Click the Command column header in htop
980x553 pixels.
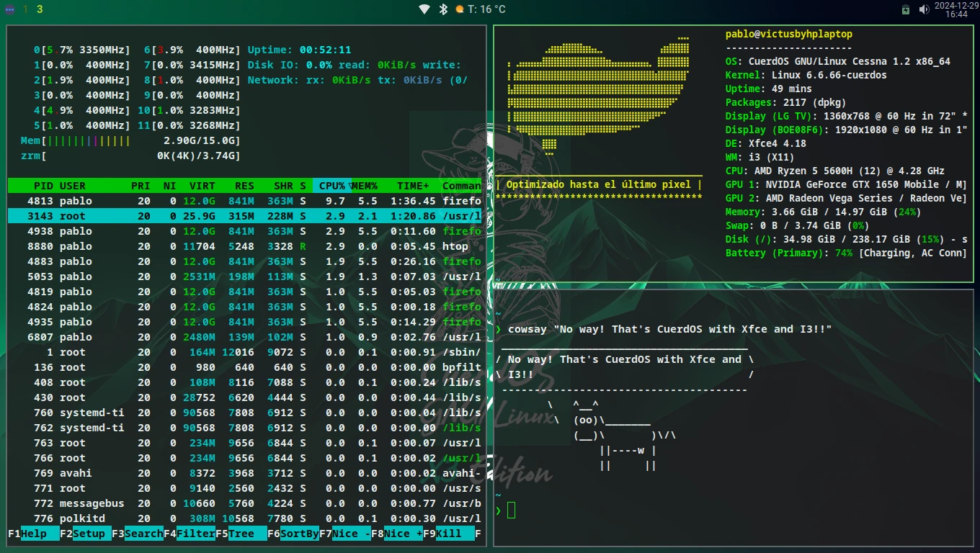click(462, 186)
